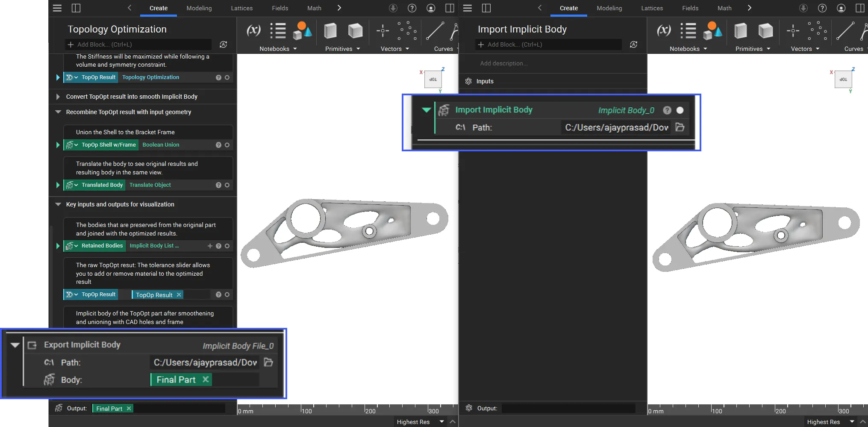Browse folder icon on Import Implicit Body path
Image resolution: width=868 pixels, height=427 pixels.
(680, 127)
